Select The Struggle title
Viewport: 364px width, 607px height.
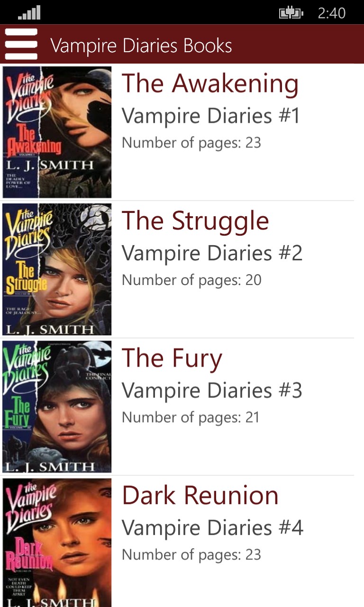(195, 221)
